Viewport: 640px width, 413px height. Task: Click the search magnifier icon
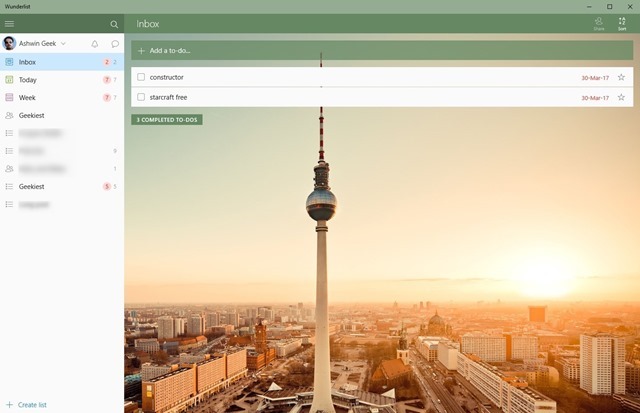114,24
